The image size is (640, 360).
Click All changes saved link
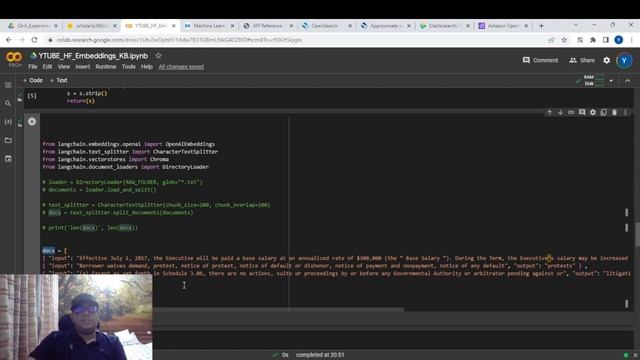[181, 67]
